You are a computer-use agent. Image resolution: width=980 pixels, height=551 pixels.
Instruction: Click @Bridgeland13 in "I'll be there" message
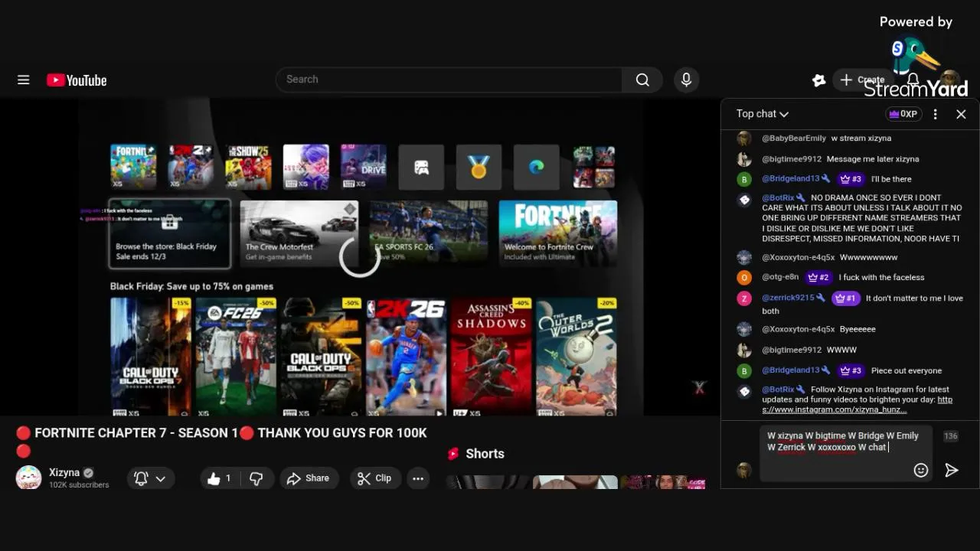click(x=791, y=179)
